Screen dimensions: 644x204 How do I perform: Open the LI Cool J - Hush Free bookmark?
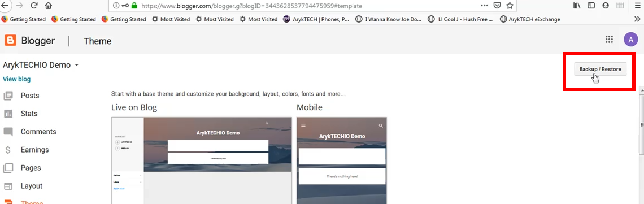(460, 19)
